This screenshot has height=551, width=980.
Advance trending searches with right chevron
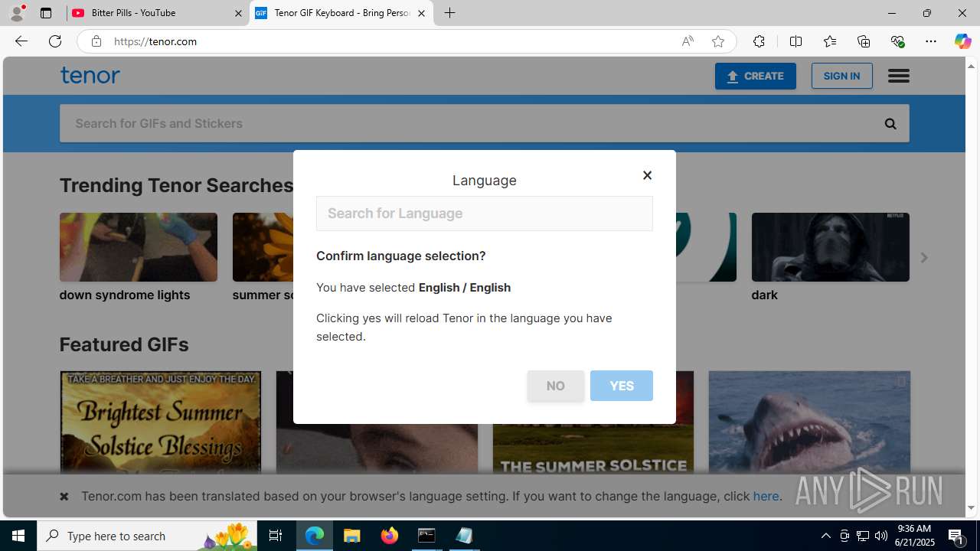(923, 258)
